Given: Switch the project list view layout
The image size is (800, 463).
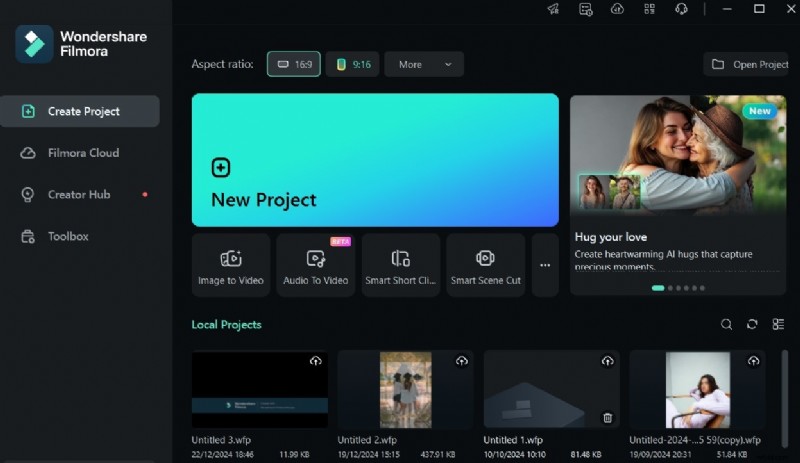Looking at the screenshot, I should (x=778, y=325).
